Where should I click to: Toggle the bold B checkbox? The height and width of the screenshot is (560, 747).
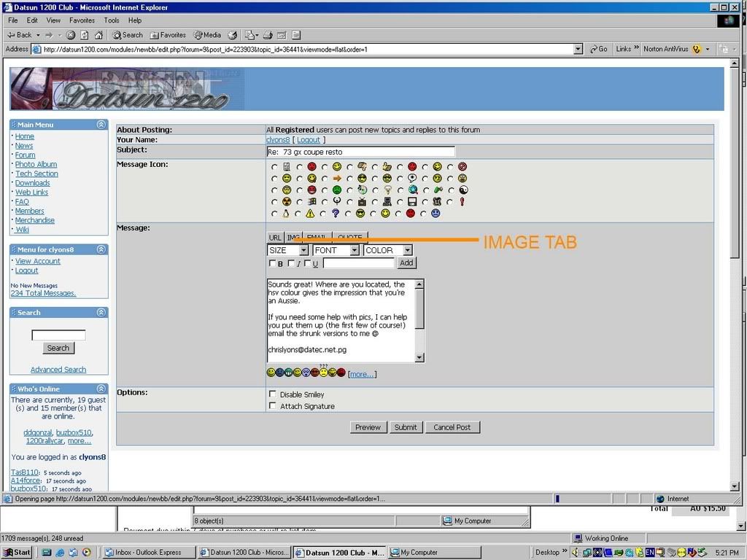point(273,263)
